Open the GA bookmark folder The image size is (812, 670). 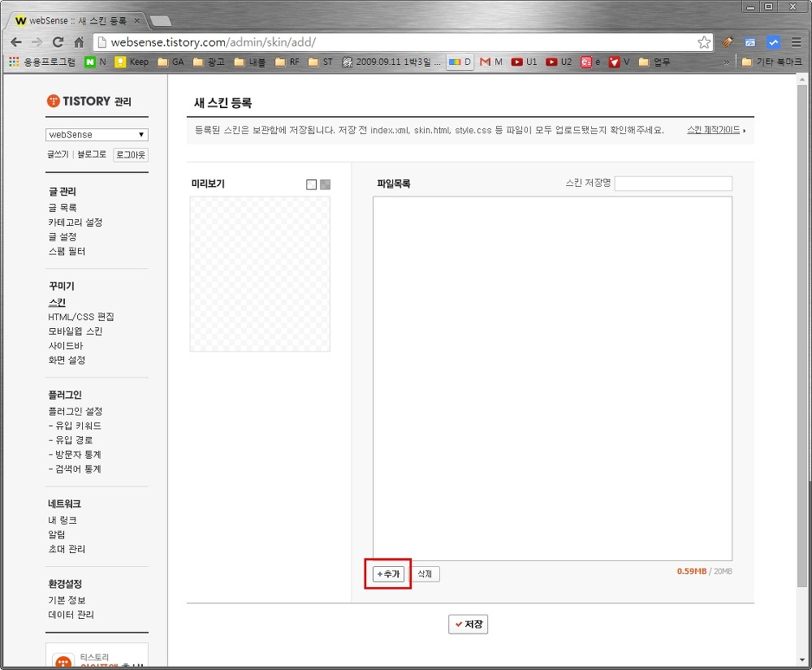[x=171, y=63]
